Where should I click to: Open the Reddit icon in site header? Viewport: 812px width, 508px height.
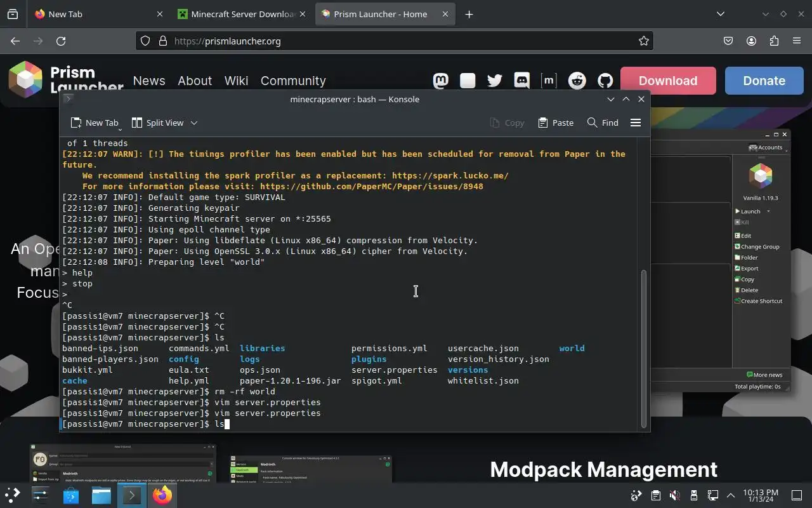click(x=577, y=81)
